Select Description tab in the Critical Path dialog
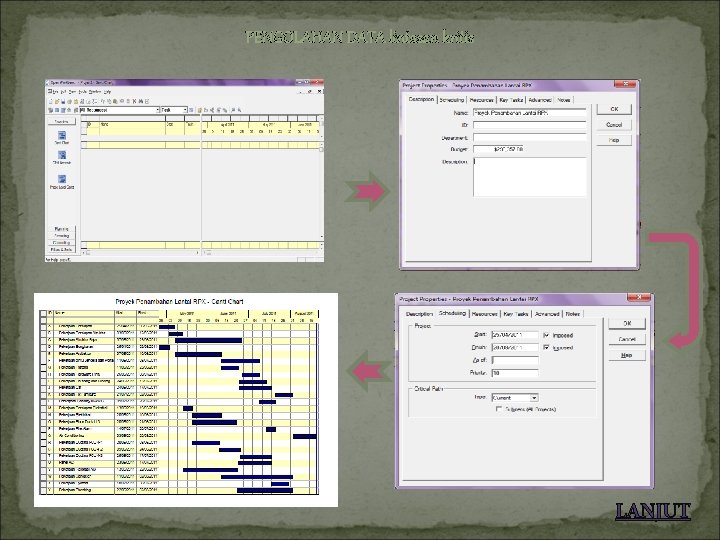 click(419, 314)
